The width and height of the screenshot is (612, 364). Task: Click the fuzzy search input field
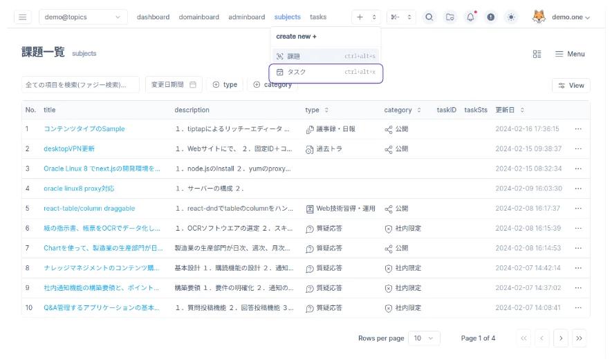80,84
